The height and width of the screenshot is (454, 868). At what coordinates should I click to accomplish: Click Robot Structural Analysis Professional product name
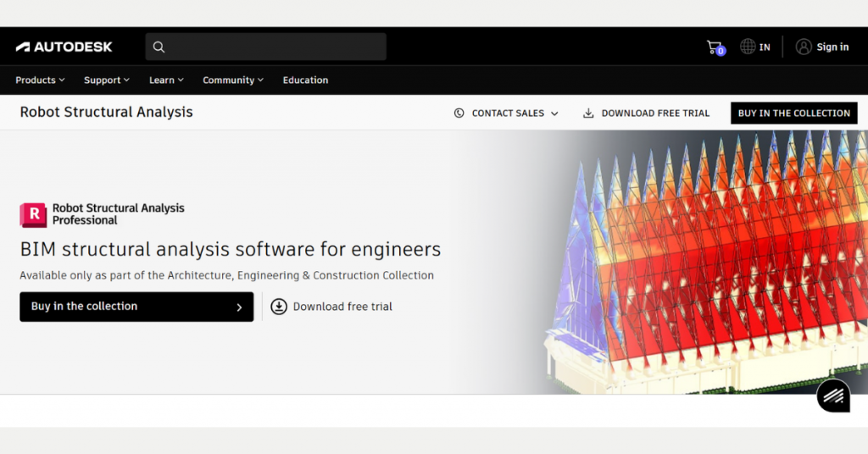(x=119, y=214)
